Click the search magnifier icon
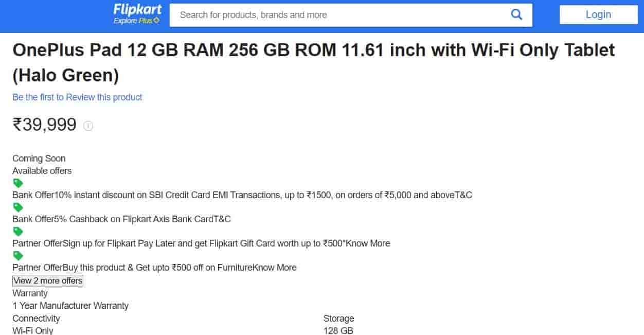 click(x=516, y=14)
